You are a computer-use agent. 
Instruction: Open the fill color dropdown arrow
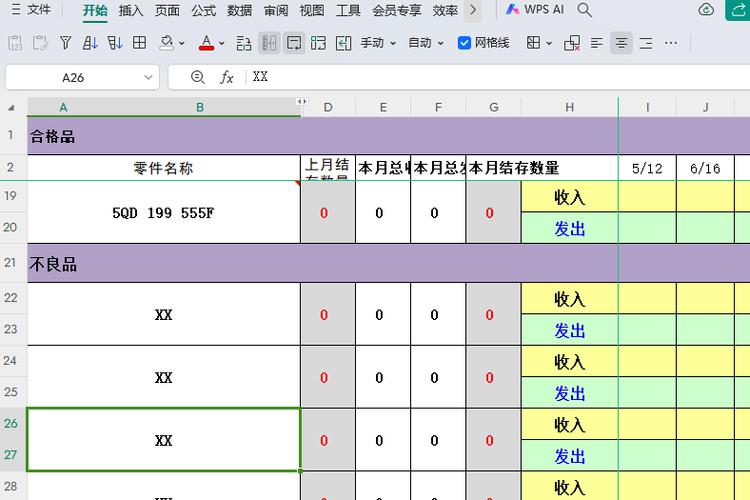[182, 44]
